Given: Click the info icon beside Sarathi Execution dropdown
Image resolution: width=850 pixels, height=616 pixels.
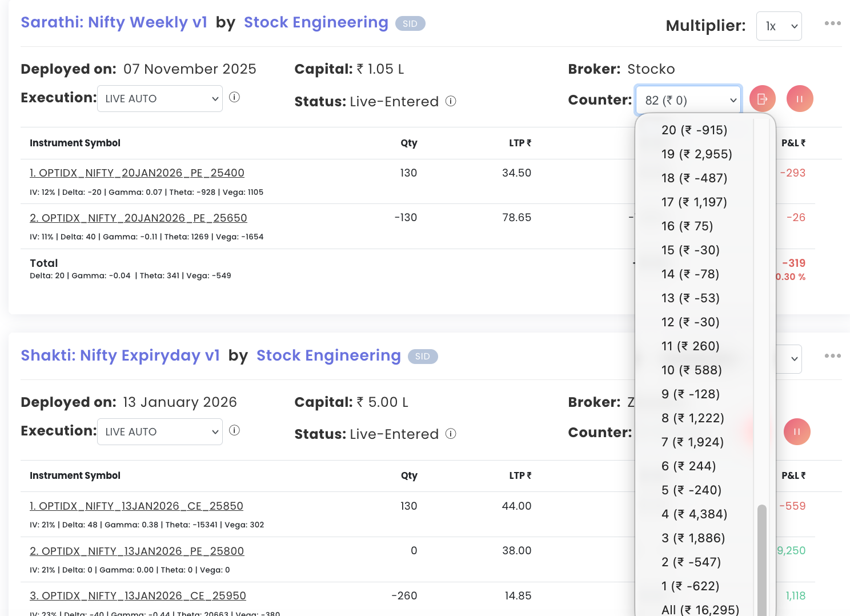Looking at the screenshot, I should pyautogui.click(x=234, y=97).
